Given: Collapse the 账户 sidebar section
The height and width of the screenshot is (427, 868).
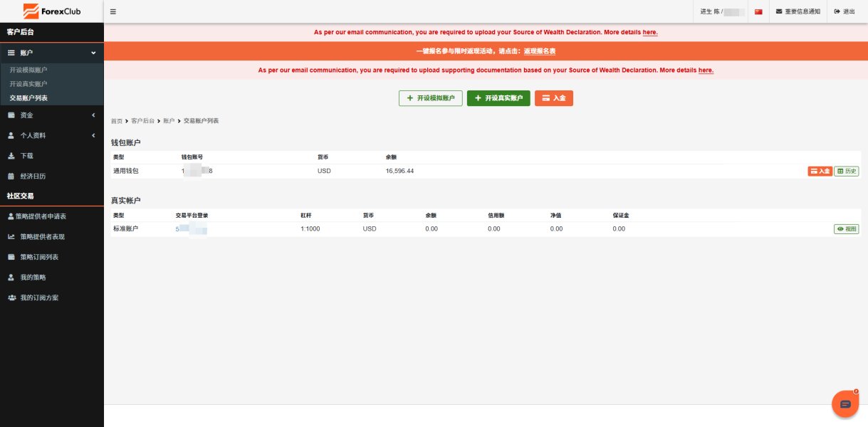Looking at the screenshot, I should point(52,53).
